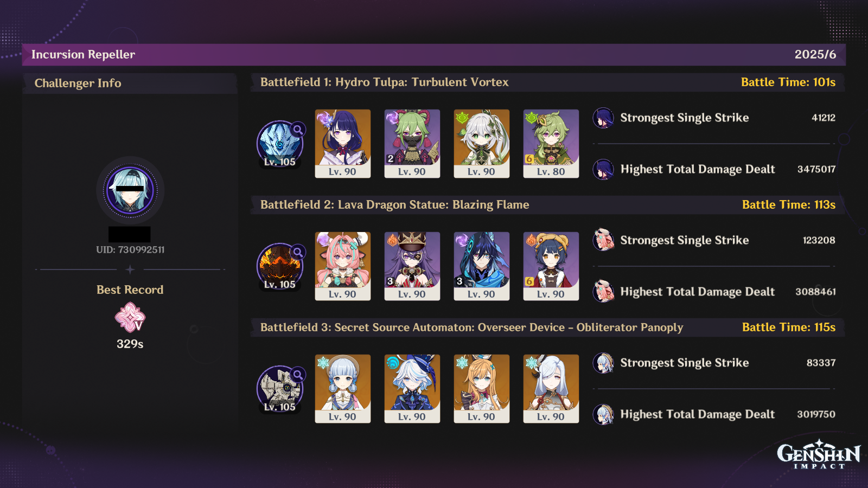The height and width of the screenshot is (488, 868).
Task: Select the Pyro character with crown hat card
Action: point(412,266)
